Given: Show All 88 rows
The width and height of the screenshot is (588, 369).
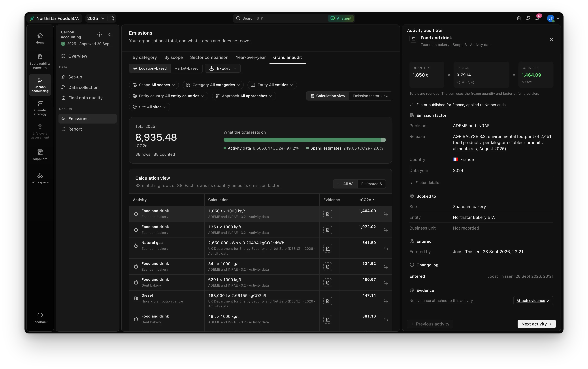Looking at the screenshot, I should click(x=345, y=184).
